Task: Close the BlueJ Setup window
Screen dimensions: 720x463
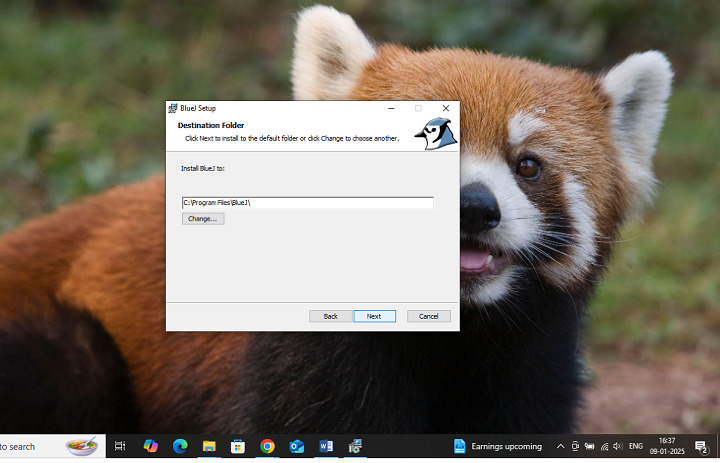Action: pyautogui.click(x=446, y=108)
